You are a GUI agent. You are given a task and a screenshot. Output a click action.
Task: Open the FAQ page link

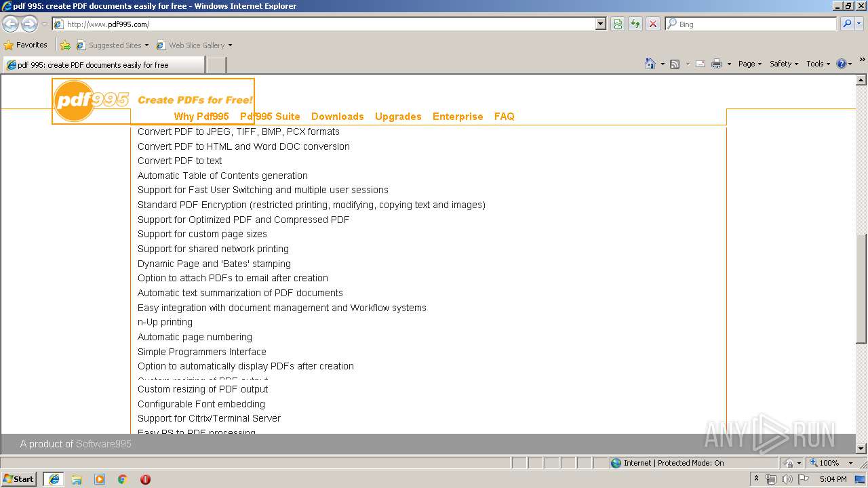pyautogui.click(x=505, y=117)
